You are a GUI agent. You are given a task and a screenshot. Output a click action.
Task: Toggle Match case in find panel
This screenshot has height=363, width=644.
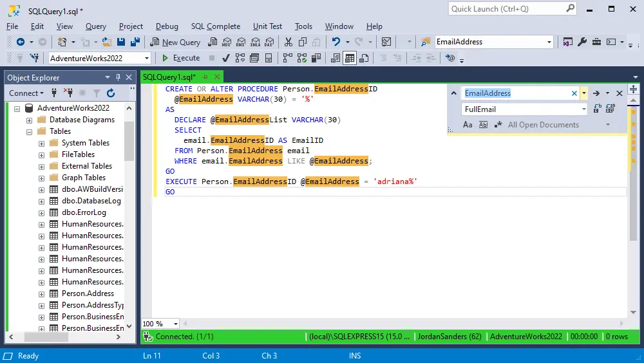(x=468, y=125)
